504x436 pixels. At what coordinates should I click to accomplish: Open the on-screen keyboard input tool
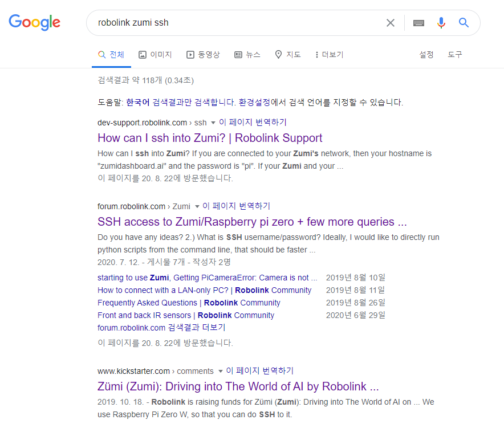click(x=418, y=23)
